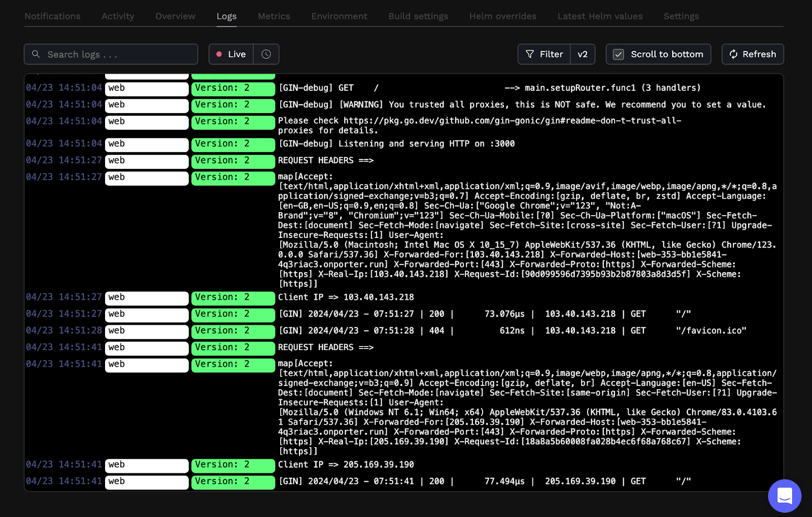Click the Client IP 103.40.143.218 log line

click(346, 297)
